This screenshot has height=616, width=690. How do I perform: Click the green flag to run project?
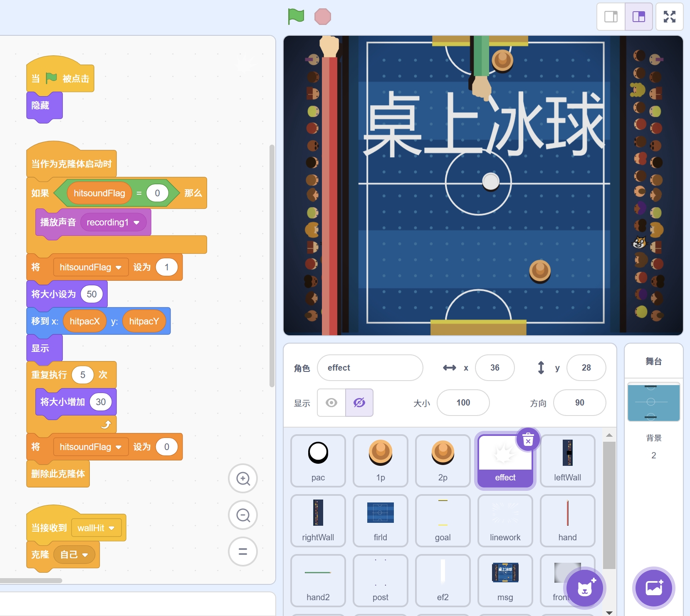click(x=296, y=17)
